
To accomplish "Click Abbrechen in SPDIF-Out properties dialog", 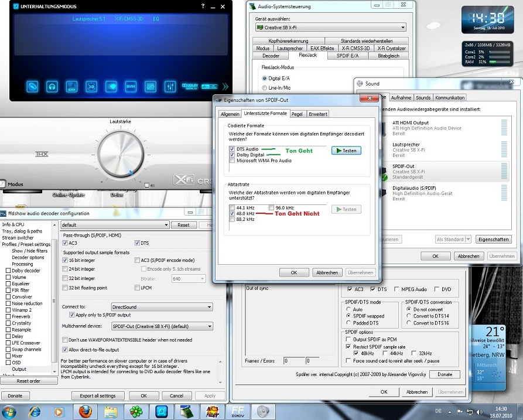I will tap(327, 272).
